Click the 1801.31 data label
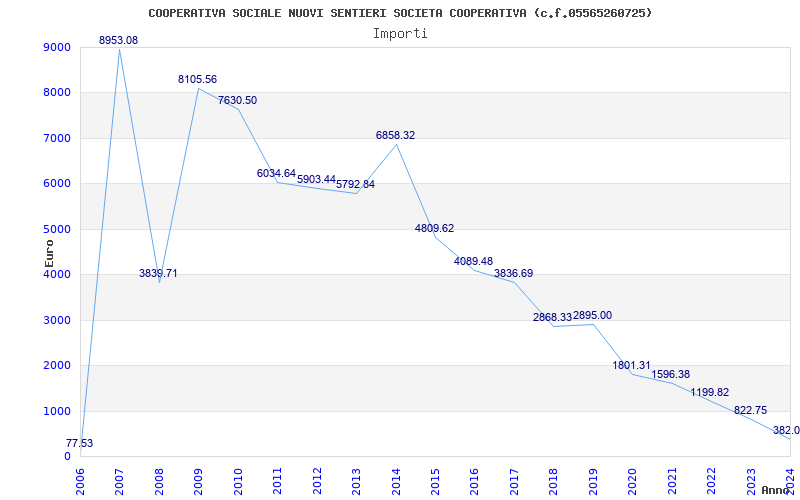Viewport: 800px width, 500px height. (x=632, y=366)
